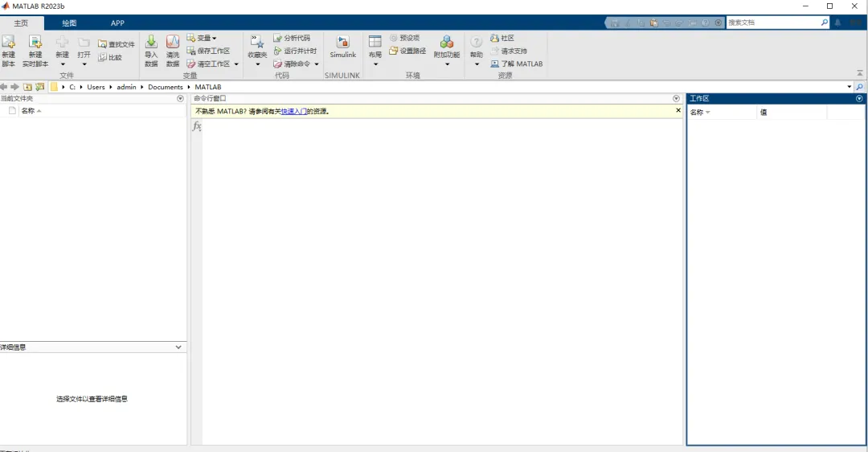Click the 保存工作区 save workspace icon

click(191, 51)
